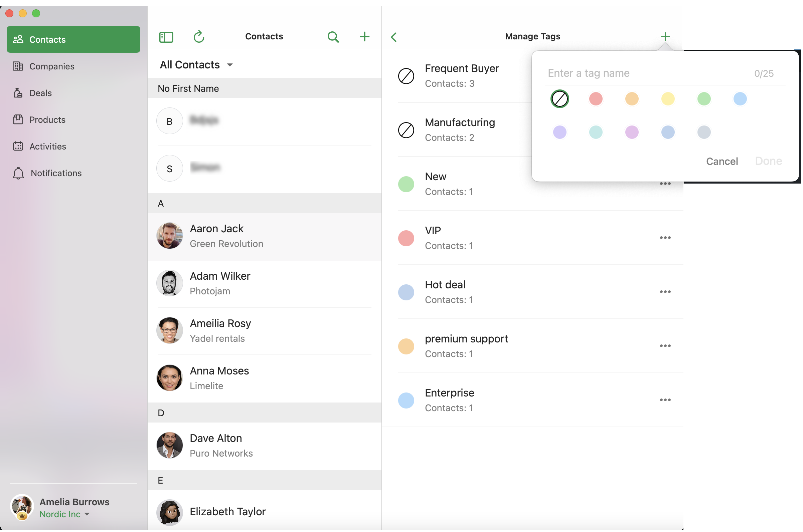Click the add tag plus icon
Screen dimensions: 803x532
click(665, 36)
